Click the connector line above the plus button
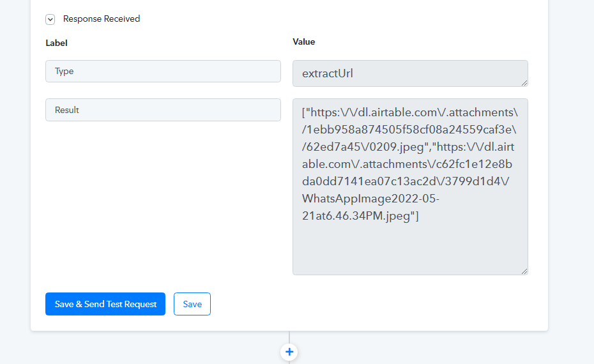This screenshot has height=364, width=594. click(289, 337)
